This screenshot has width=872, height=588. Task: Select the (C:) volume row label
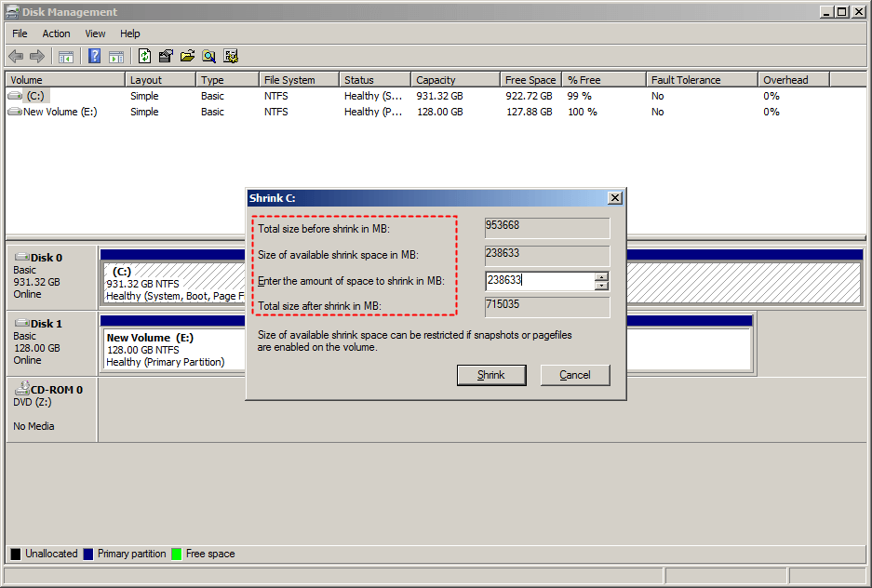pos(35,96)
